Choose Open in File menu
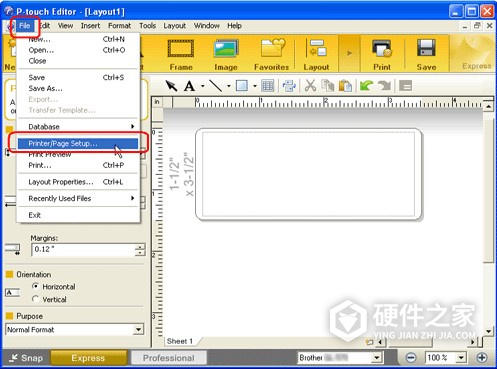Image resolution: width=497 pixels, height=369 pixels. tap(78, 50)
